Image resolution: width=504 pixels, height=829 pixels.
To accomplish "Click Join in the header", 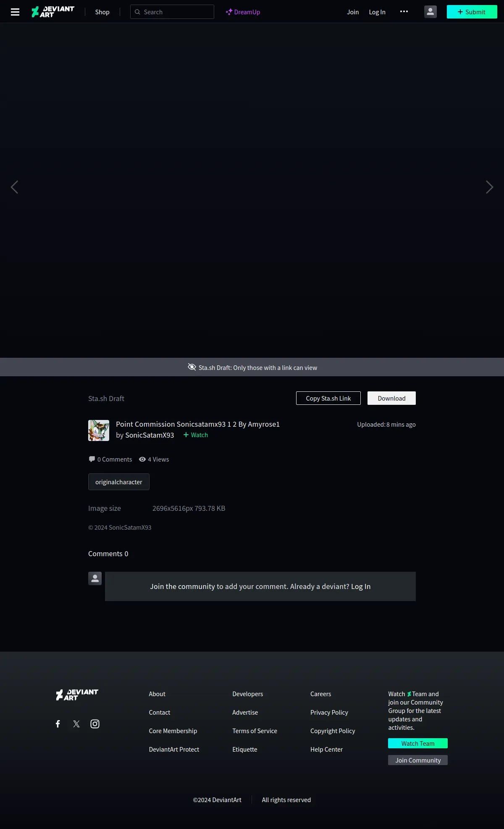I will click(353, 12).
